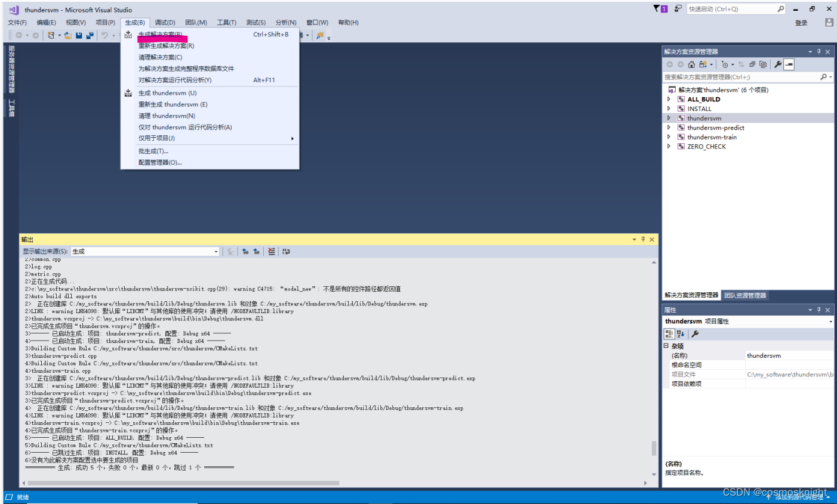Clear all output in the Output window
Screen dimensions: 837x504
click(270, 251)
